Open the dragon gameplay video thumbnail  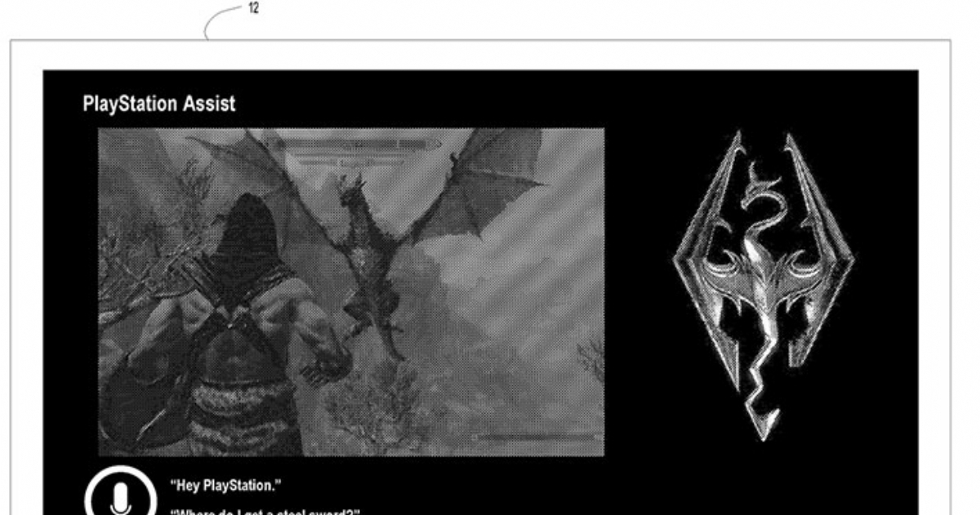coord(351,291)
